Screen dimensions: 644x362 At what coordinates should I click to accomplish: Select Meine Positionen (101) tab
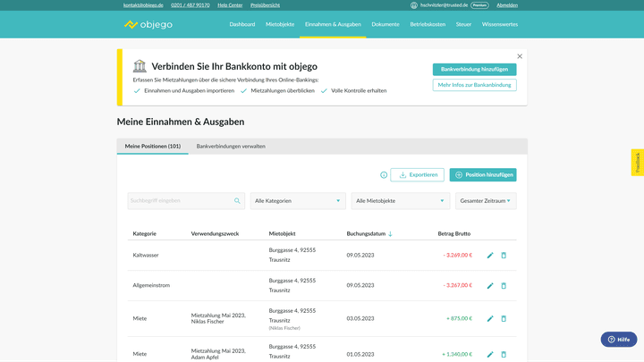153,146
